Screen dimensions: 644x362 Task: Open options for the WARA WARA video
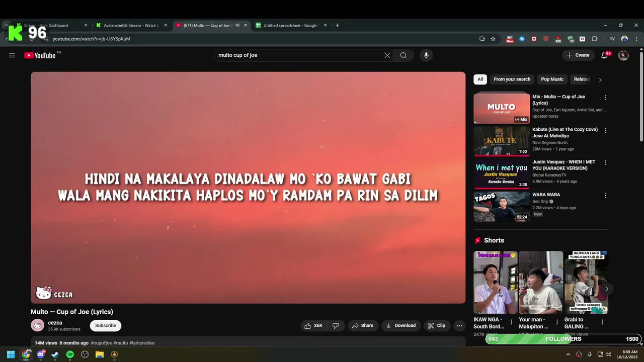[606, 195]
